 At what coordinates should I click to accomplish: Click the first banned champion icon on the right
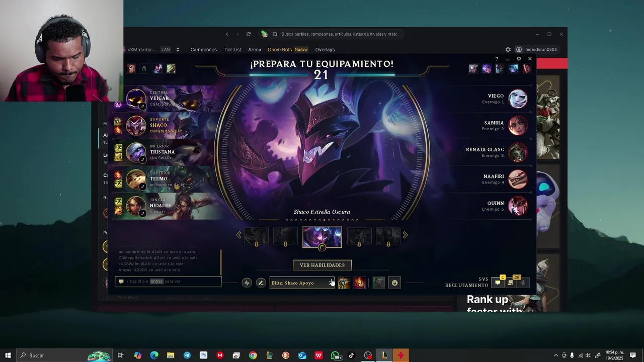473,69
